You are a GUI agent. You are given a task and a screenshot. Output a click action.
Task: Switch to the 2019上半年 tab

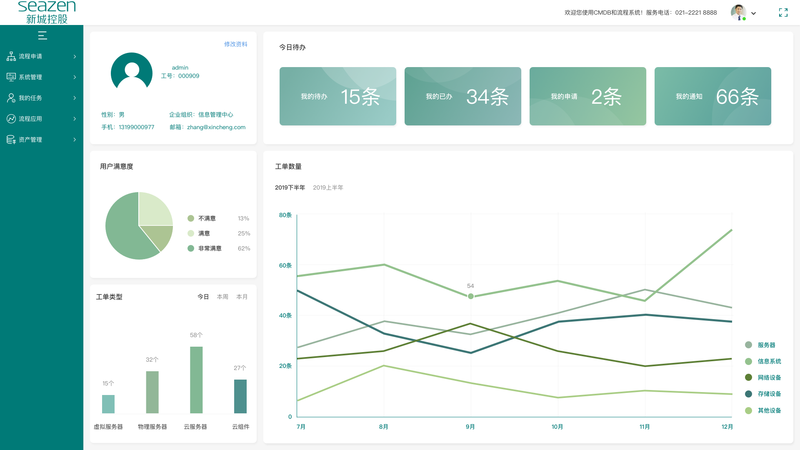(x=328, y=187)
